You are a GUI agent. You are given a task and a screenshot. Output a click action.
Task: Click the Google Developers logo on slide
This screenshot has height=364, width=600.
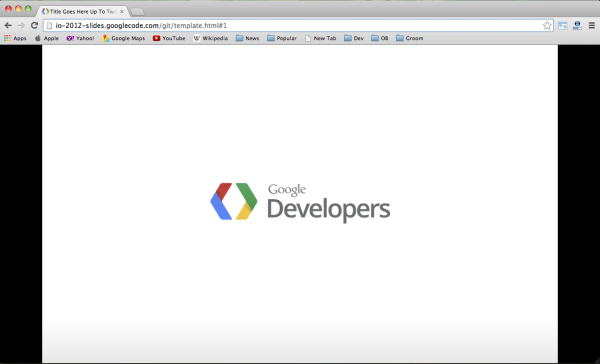(300, 202)
